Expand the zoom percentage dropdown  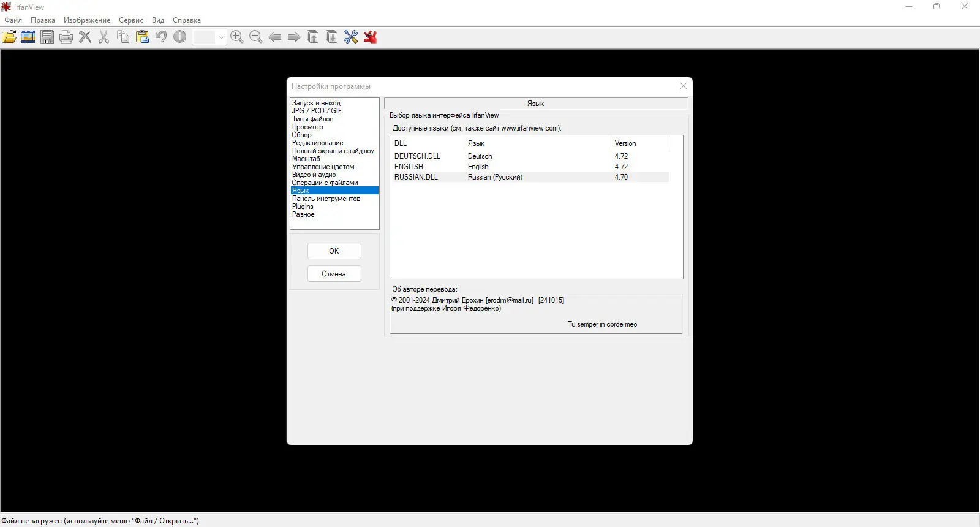[221, 37]
